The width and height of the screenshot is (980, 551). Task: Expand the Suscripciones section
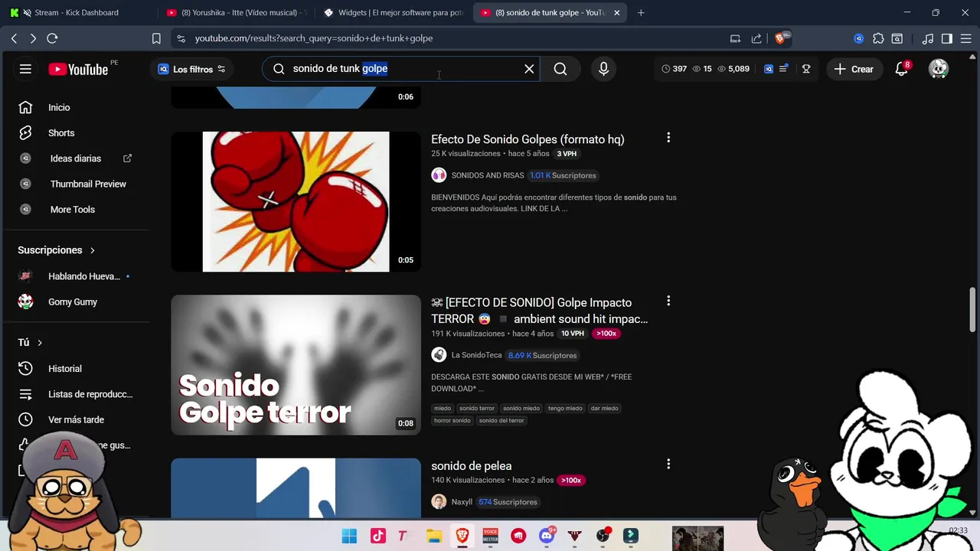coord(57,250)
